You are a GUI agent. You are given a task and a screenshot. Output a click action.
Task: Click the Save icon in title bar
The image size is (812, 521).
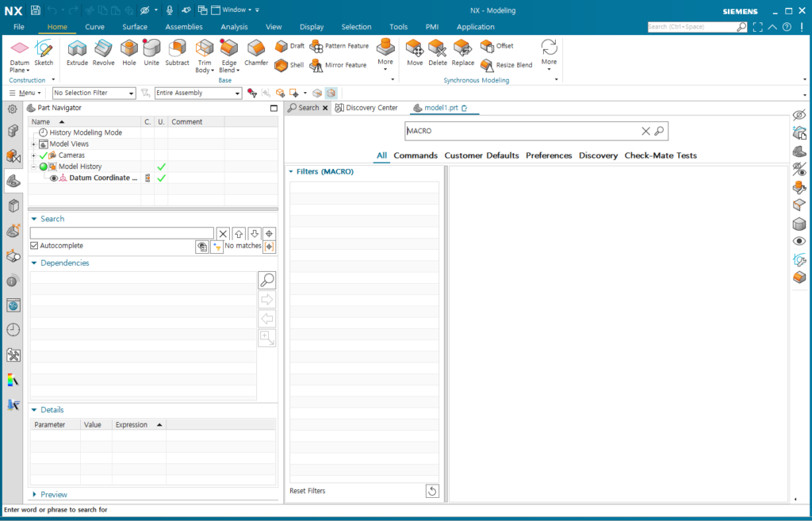[35, 10]
